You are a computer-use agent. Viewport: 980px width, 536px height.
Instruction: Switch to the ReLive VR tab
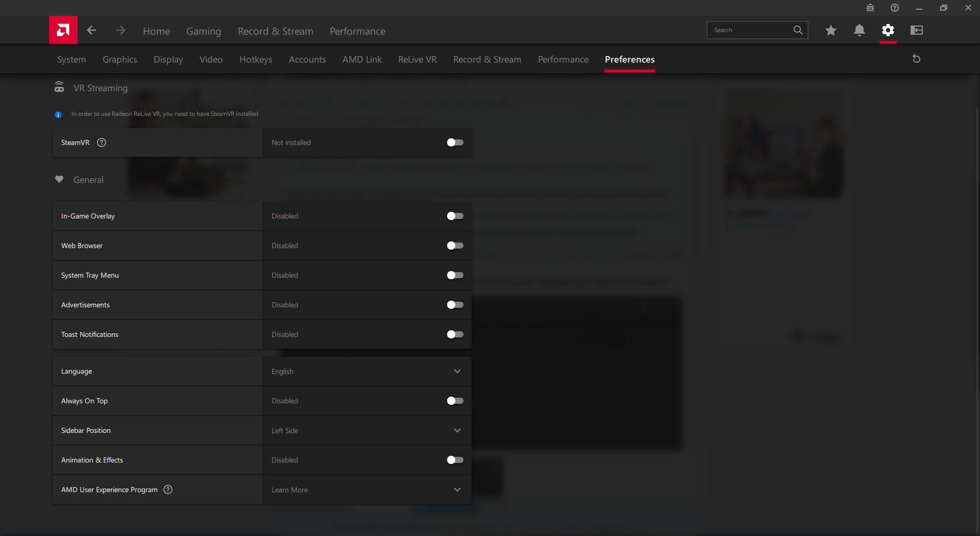click(418, 59)
